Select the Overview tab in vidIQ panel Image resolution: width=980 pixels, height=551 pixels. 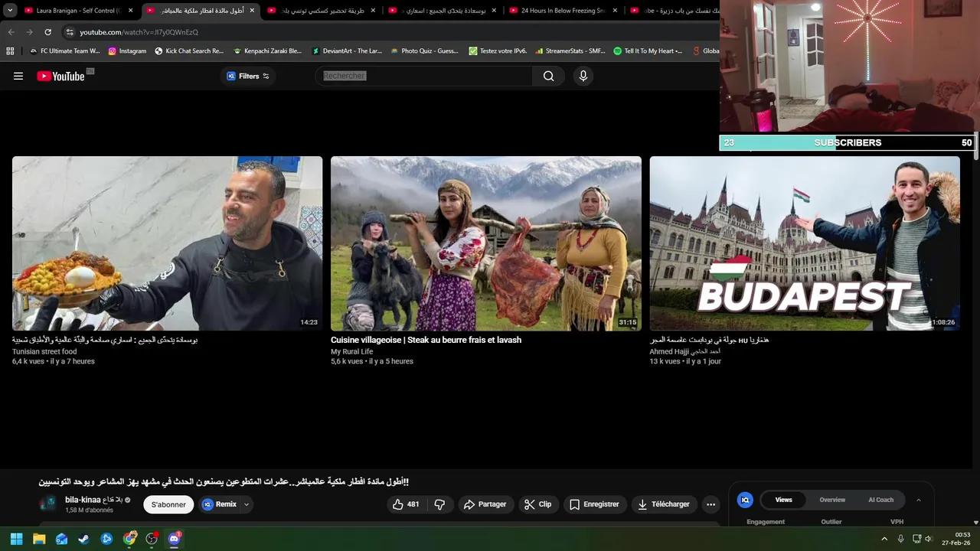[832, 500]
